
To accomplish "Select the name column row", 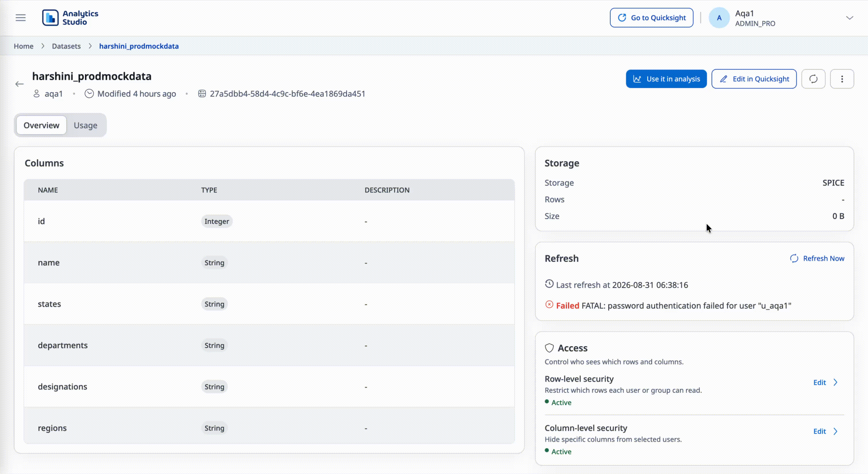I will [x=269, y=263].
